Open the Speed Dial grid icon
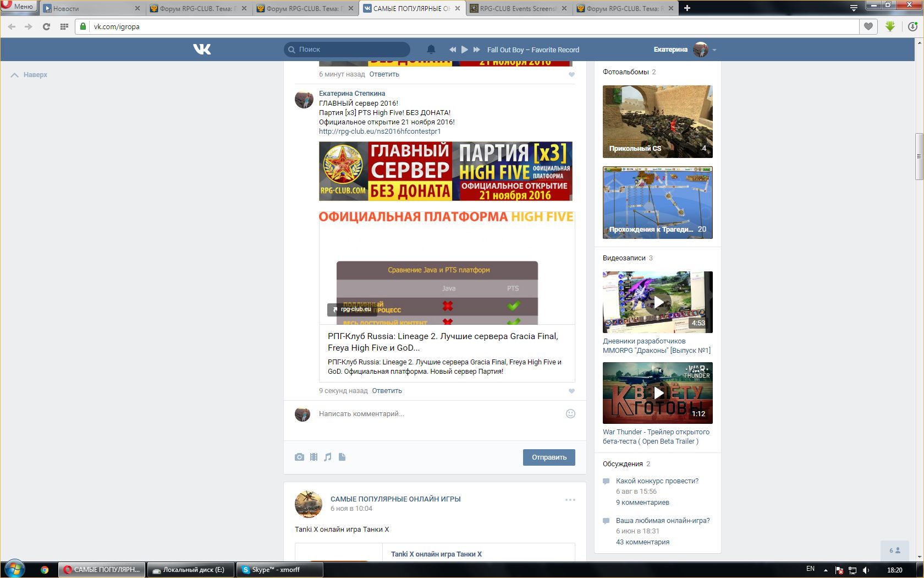 click(64, 26)
